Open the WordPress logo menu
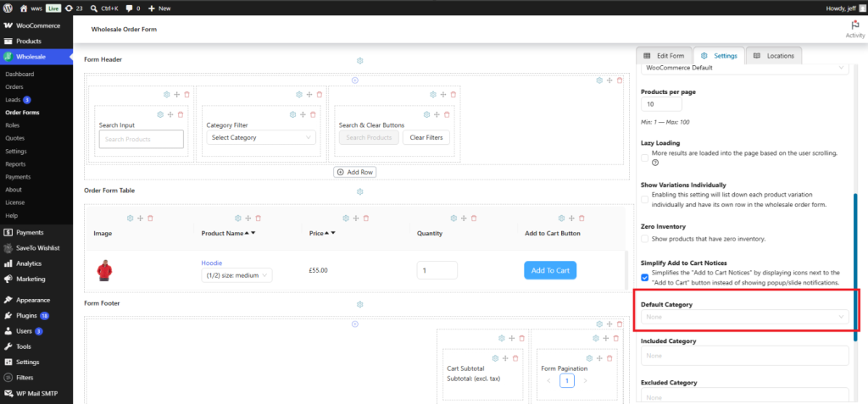868x404 pixels. click(x=8, y=8)
